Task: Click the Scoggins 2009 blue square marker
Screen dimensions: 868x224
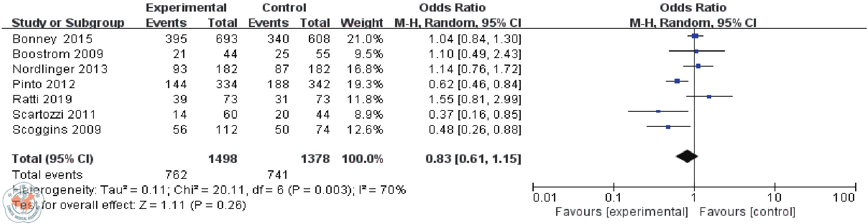Action: pyautogui.click(x=668, y=127)
